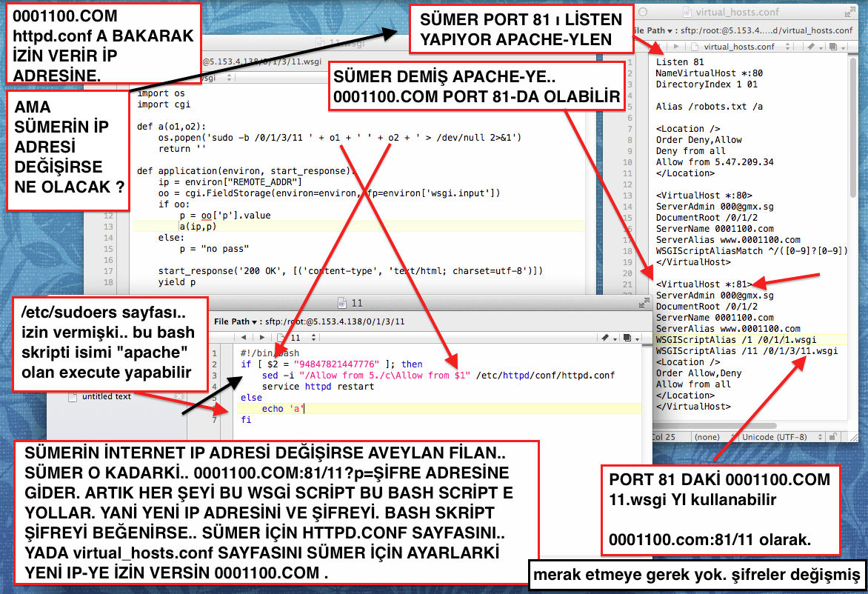Click the sftp path in the "11" window
Screen dimensions: 868x594
point(335,321)
